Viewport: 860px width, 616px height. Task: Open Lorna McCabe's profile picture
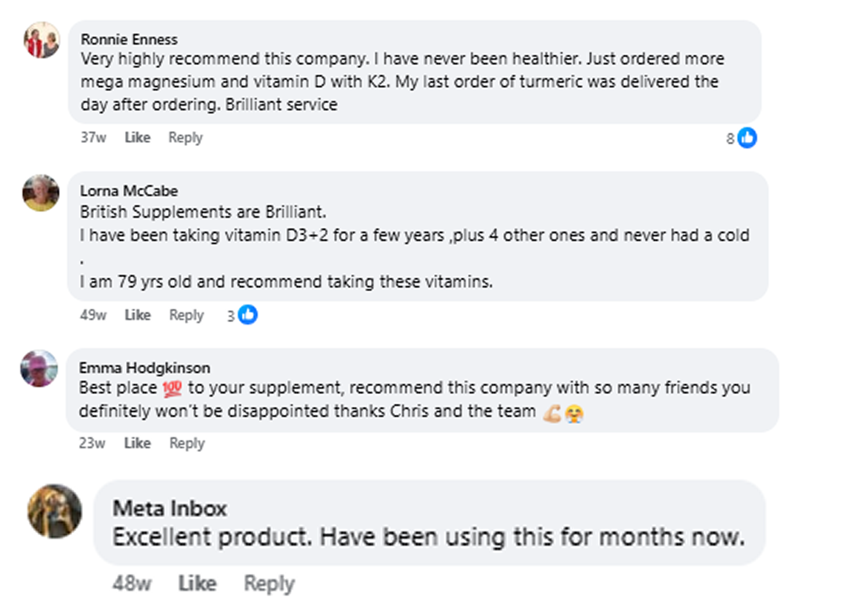41,192
